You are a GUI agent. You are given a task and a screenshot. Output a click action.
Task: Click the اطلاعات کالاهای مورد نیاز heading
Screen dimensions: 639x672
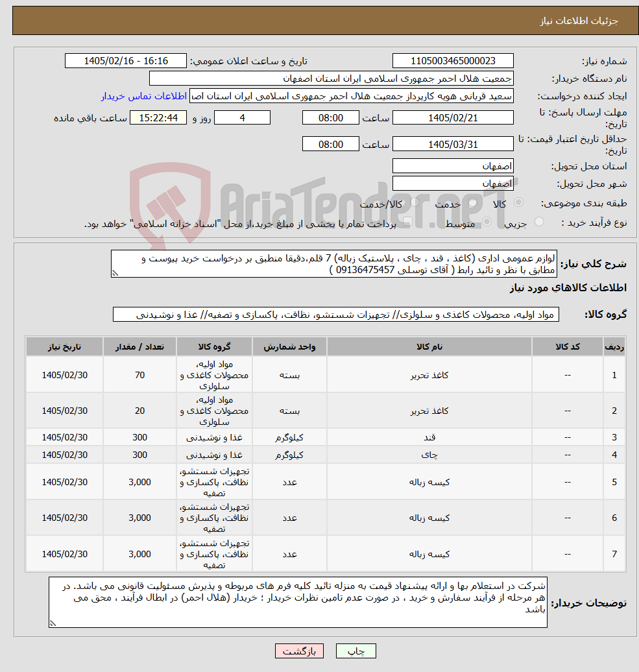coord(568,288)
